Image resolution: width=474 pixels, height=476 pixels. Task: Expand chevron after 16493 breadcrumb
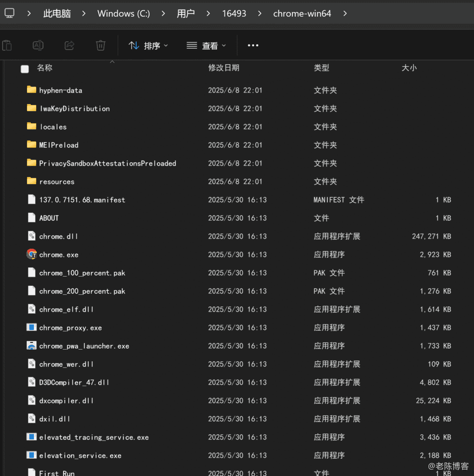[260, 13]
